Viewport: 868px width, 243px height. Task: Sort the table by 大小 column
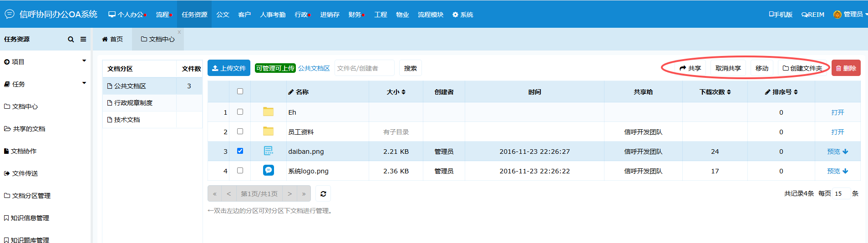point(396,92)
